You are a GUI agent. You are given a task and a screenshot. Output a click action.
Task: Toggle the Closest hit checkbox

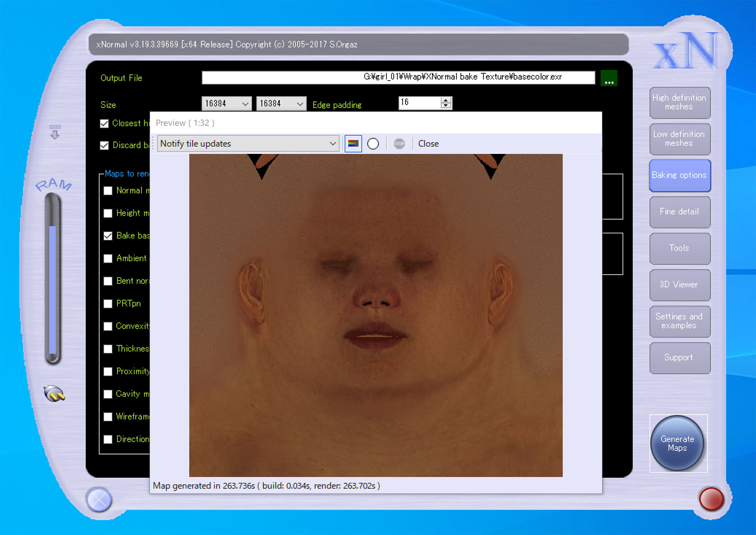(104, 124)
